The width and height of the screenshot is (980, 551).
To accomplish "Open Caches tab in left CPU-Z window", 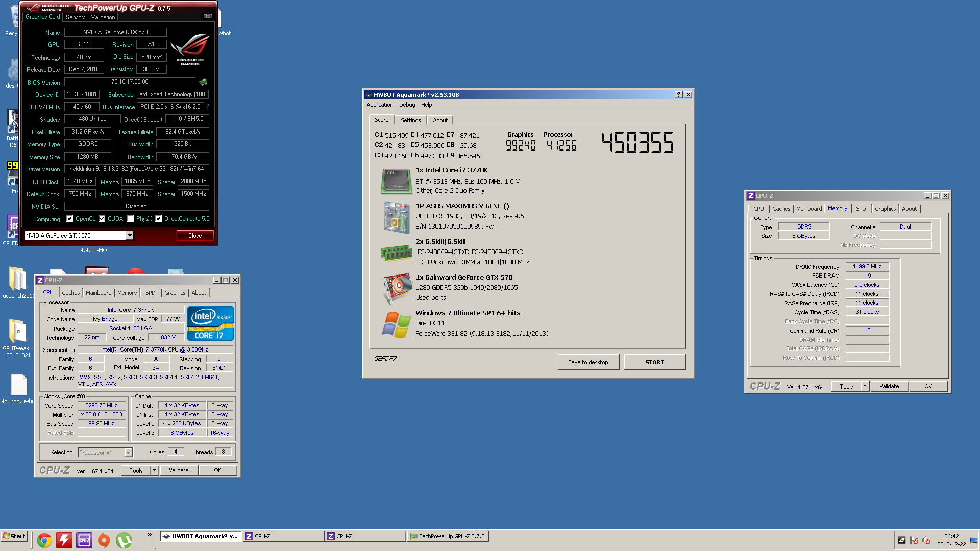I will coord(71,293).
